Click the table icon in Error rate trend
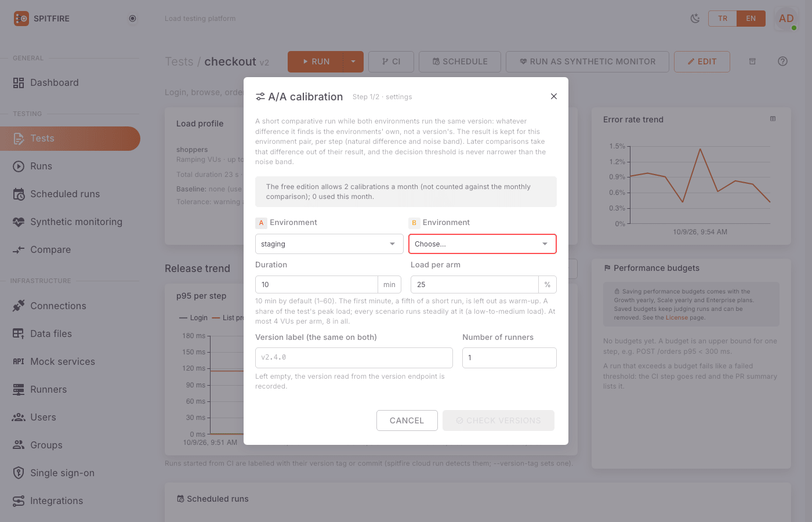Viewport: 812px width, 522px height. pos(773,119)
